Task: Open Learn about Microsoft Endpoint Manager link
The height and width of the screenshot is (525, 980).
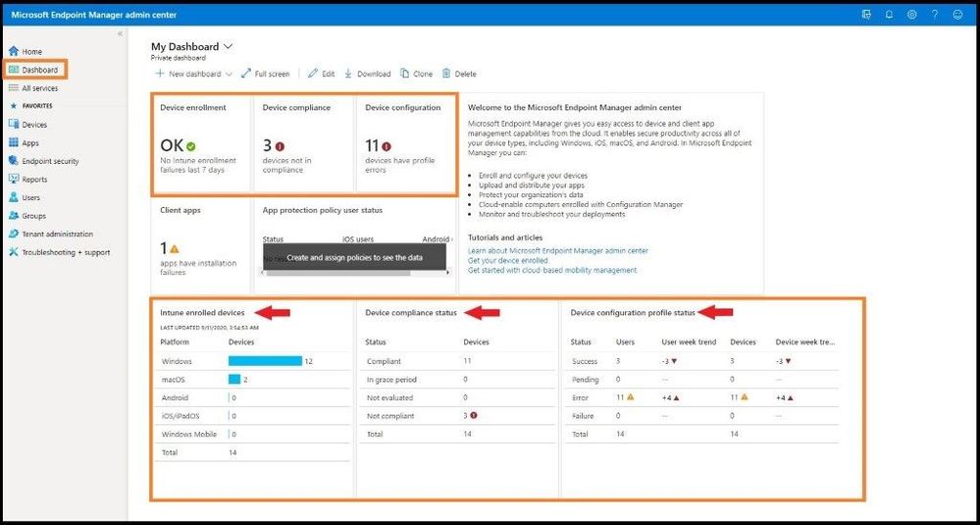Action: click(558, 250)
